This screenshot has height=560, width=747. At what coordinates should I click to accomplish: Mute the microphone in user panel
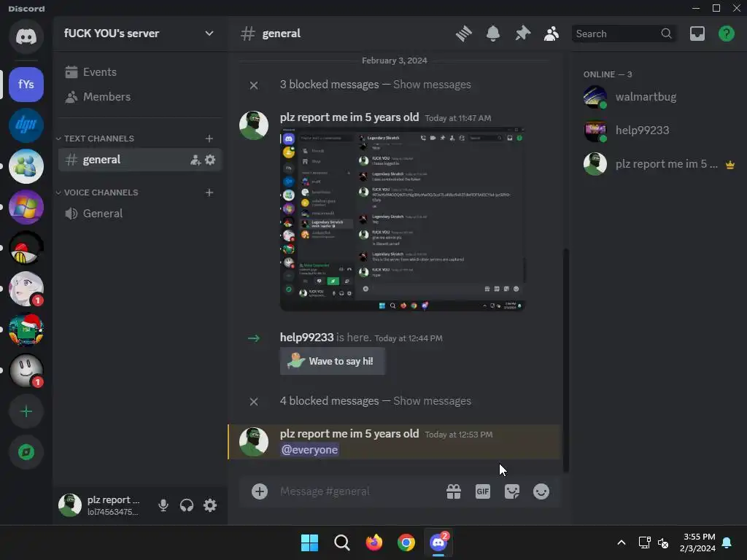[163, 505]
